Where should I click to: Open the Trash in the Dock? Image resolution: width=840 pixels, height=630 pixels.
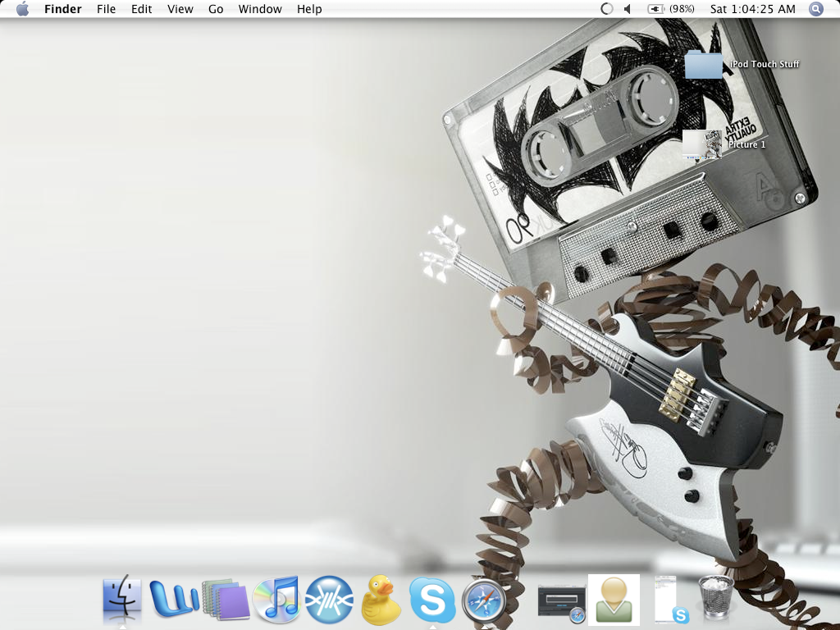pyautogui.click(x=715, y=599)
